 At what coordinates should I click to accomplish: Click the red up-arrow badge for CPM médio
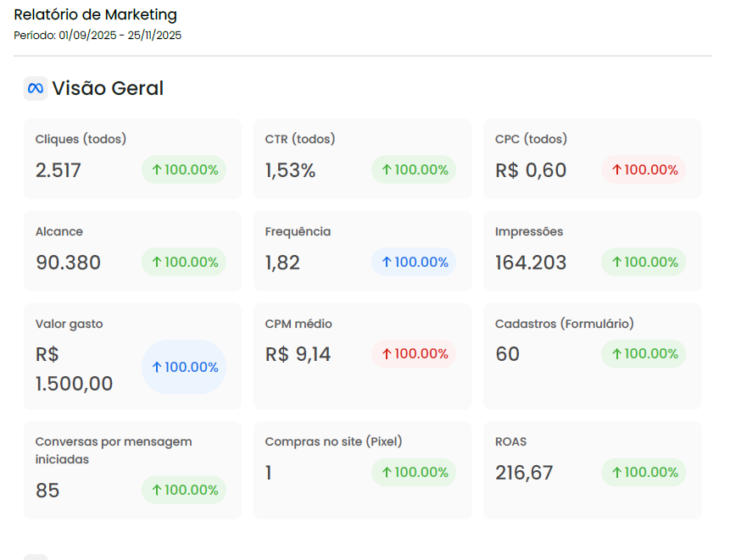point(414,354)
